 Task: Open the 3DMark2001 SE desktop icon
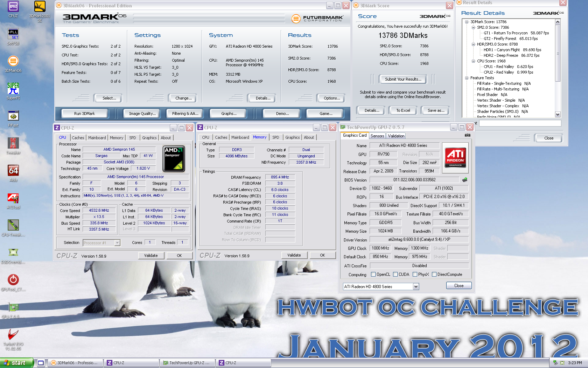(40, 11)
